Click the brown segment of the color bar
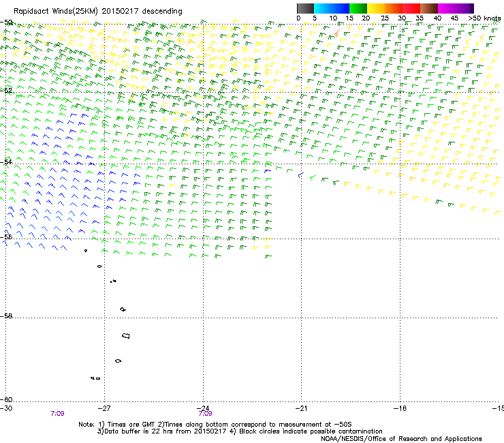504x443 pixels. pyautogui.click(x=429, y=8)
